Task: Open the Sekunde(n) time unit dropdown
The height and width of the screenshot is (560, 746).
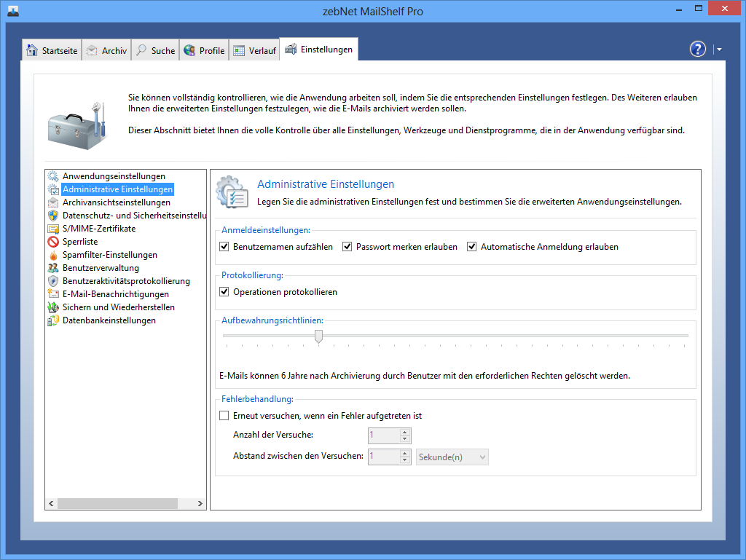Action: (452, 457)
